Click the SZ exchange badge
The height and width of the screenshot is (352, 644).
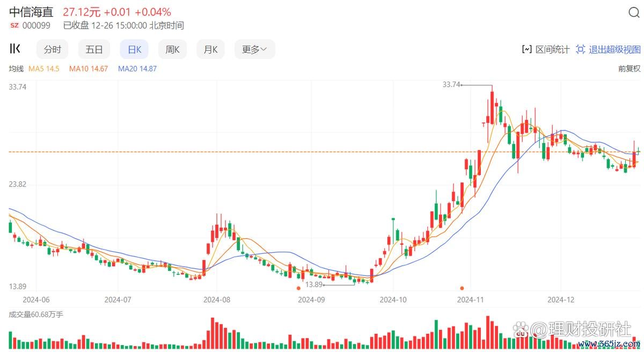click(14, 25)
